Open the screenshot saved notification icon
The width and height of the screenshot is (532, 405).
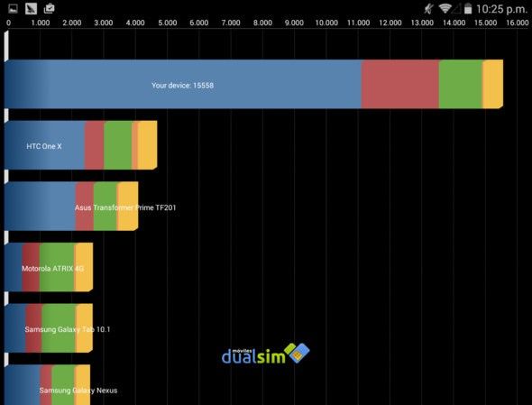[31, 8]
